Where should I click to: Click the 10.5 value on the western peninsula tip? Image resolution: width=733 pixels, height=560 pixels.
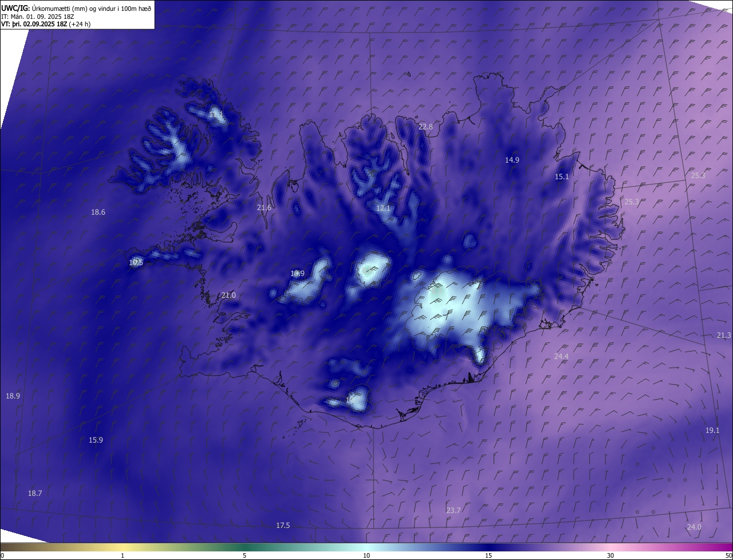tap(136, 263)
